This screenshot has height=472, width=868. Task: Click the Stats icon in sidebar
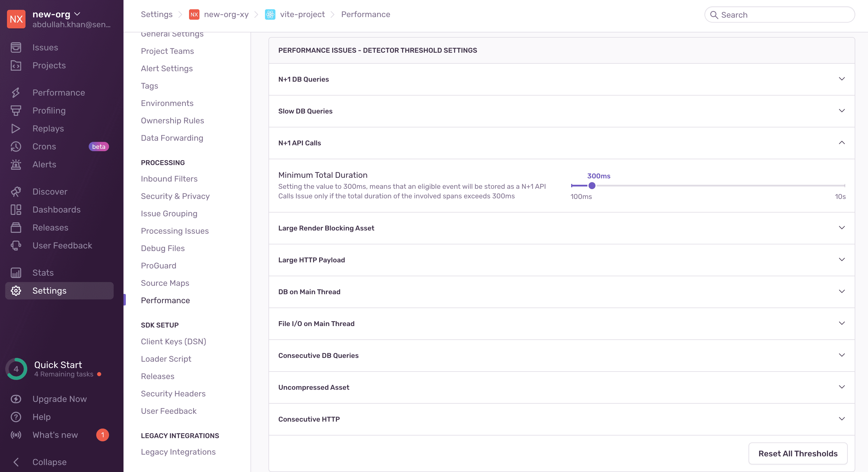(x=16, y=272)
